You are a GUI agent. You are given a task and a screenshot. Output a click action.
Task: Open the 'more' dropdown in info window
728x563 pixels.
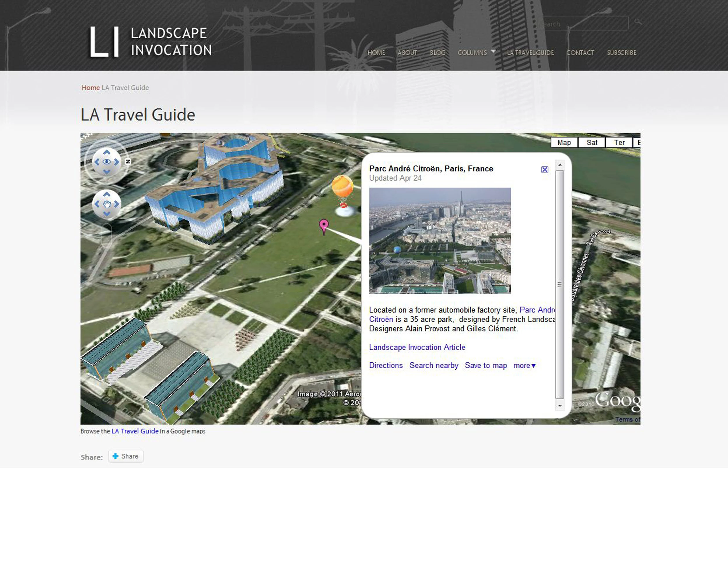click(524, 365)
